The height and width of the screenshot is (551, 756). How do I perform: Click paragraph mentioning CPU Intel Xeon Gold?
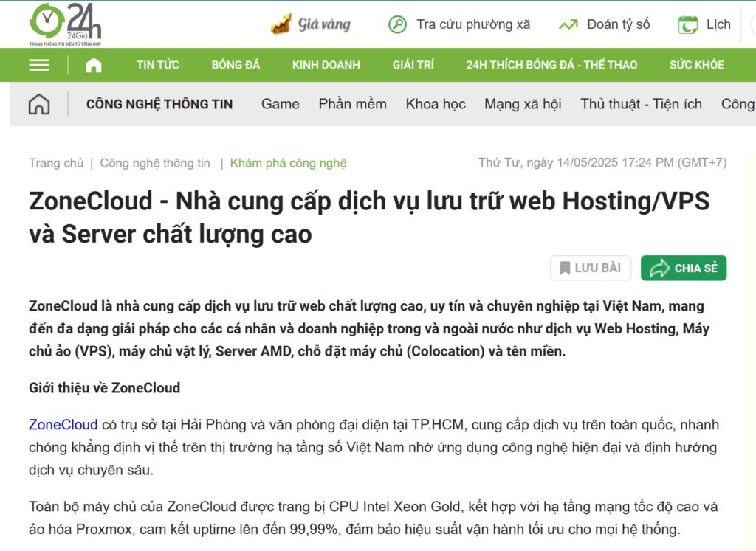(373, 518)
